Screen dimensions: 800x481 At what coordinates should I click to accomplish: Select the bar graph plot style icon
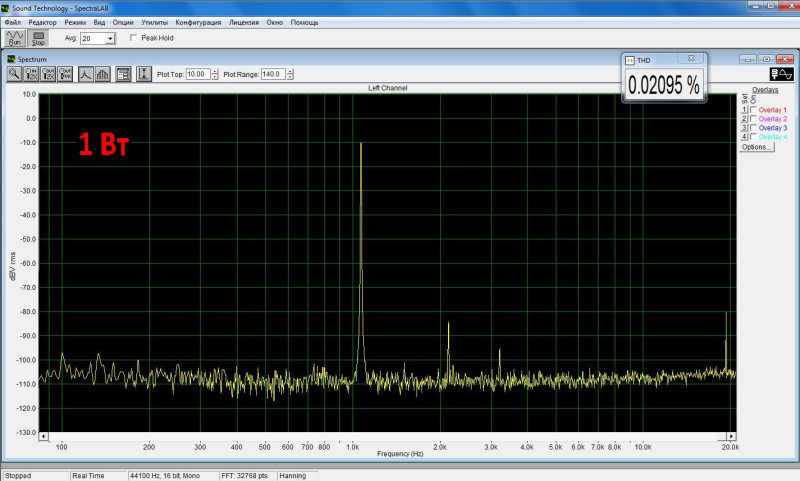pyautogui.click(x=103, y=74)
